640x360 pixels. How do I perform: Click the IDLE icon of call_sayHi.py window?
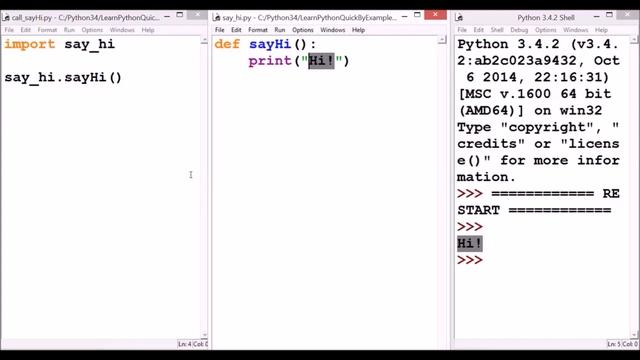[x=6, y=17]
